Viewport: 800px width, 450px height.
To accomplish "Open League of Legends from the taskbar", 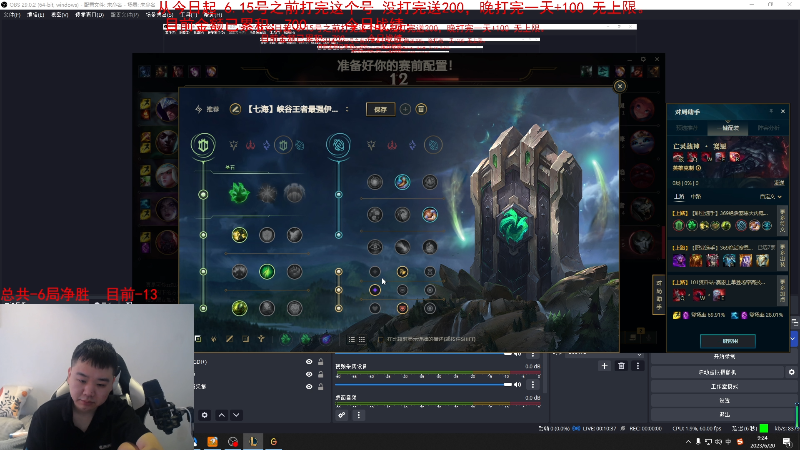I will [x=253, y=441].
